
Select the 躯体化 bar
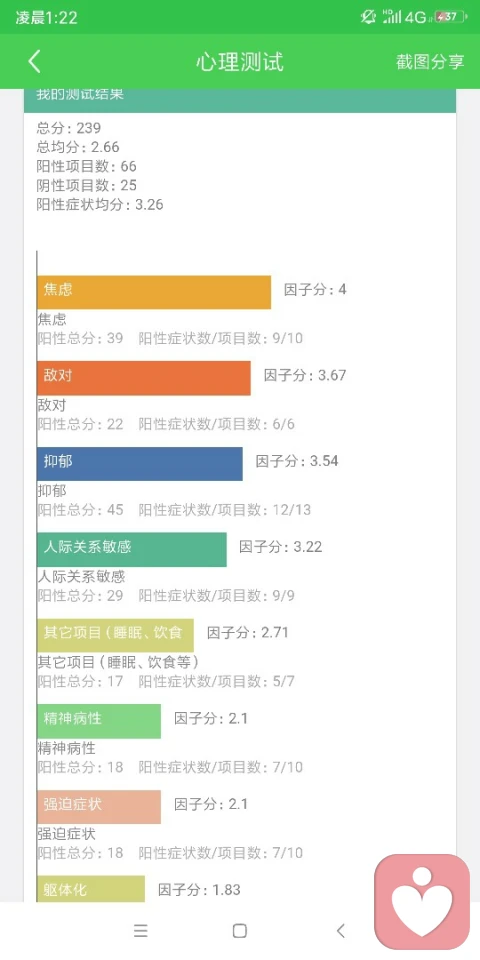coord(91,889)
